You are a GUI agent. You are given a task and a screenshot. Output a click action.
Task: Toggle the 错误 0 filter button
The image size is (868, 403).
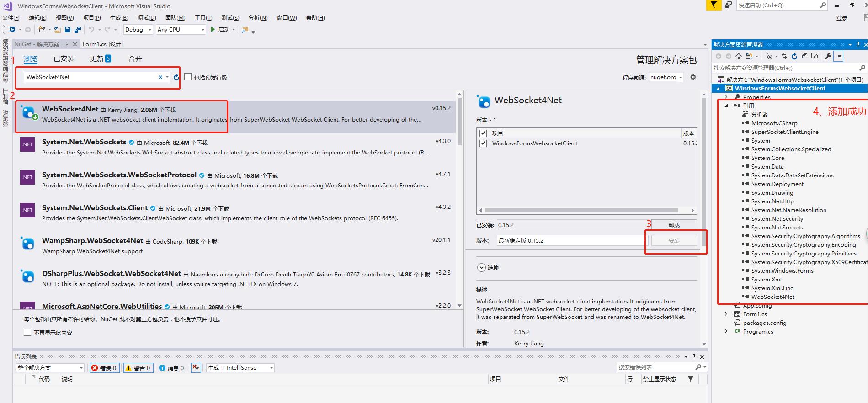(x=104, y=368)
